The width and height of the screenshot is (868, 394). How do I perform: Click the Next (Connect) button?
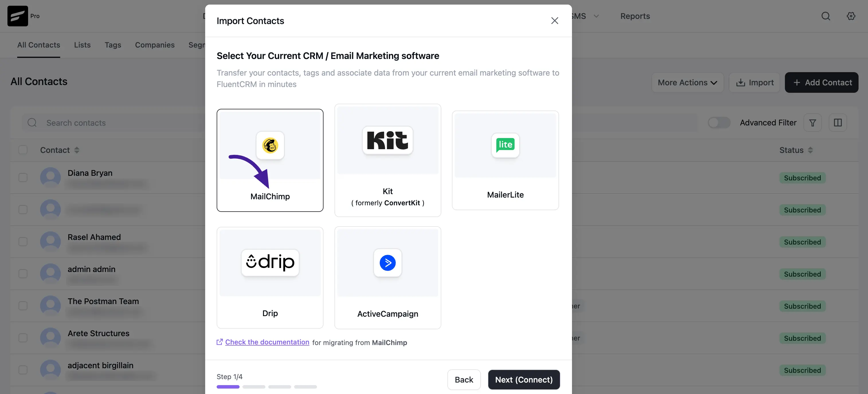click(x=524, y=379)
